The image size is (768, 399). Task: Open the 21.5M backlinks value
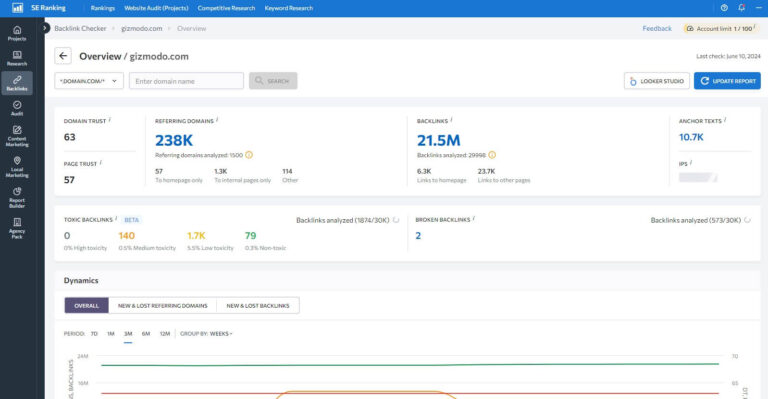click(438, 141)
